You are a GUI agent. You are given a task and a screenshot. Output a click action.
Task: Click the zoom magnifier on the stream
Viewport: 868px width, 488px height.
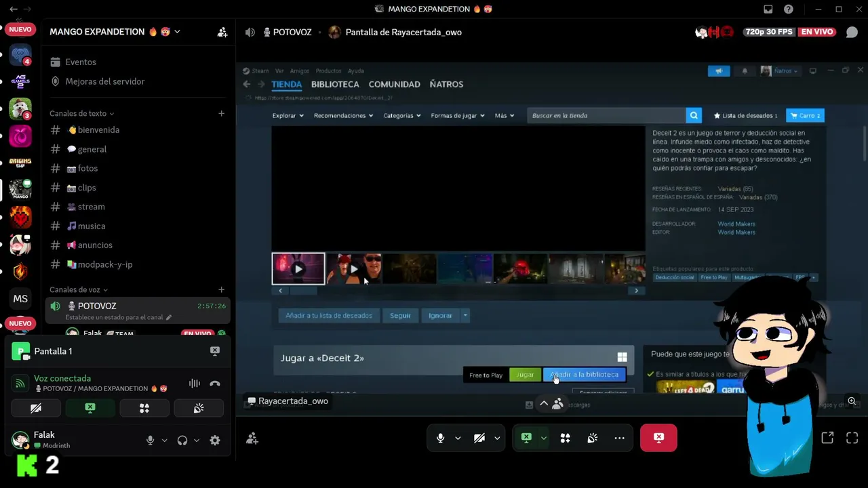[x=852, y=401]
